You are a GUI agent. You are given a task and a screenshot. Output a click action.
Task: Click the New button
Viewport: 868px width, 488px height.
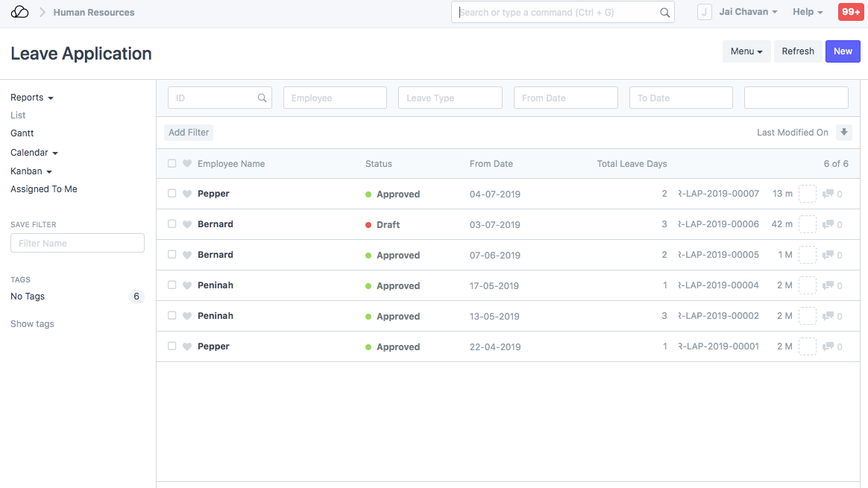point(843,51)
